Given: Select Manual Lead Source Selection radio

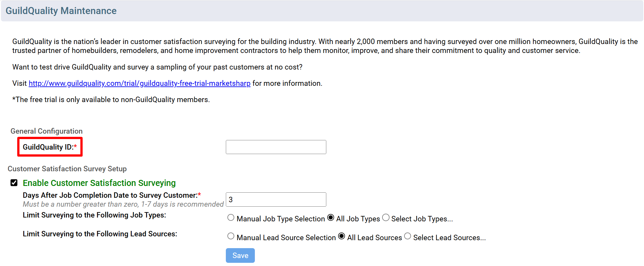Looking at the screenshot, I should click(231, 236).
